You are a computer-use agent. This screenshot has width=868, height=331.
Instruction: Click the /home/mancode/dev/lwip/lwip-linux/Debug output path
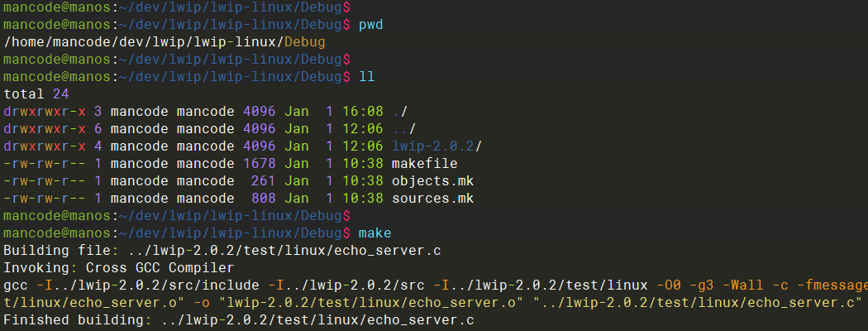(165, 42)
